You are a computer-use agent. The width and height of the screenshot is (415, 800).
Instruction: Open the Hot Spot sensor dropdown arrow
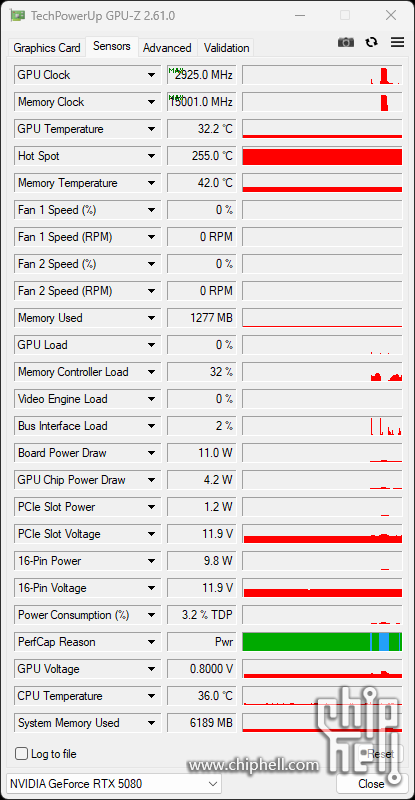coord(151,156)
